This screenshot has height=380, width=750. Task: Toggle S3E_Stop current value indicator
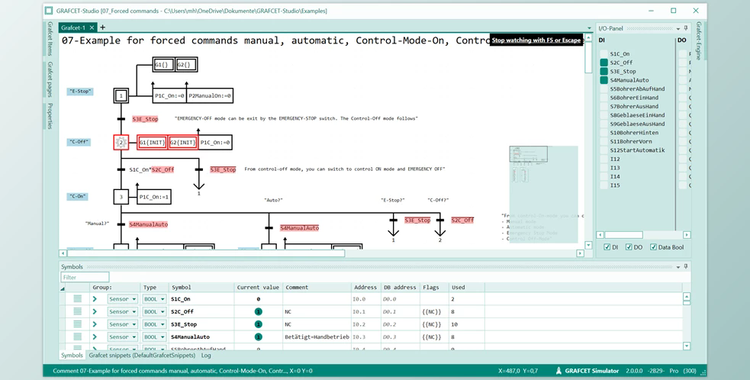click(258, 324)
